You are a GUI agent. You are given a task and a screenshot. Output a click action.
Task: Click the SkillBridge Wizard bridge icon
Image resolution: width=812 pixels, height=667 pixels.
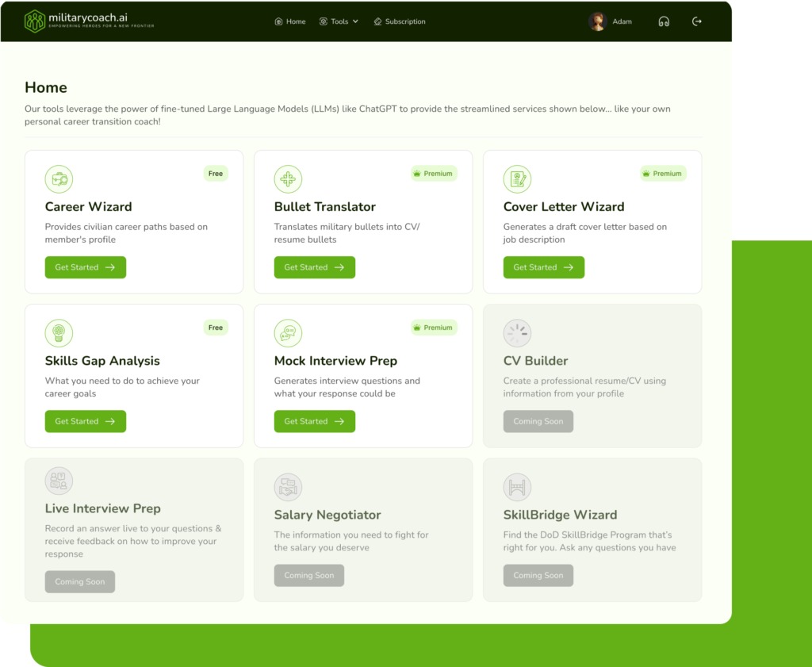(x=517, y=487)
